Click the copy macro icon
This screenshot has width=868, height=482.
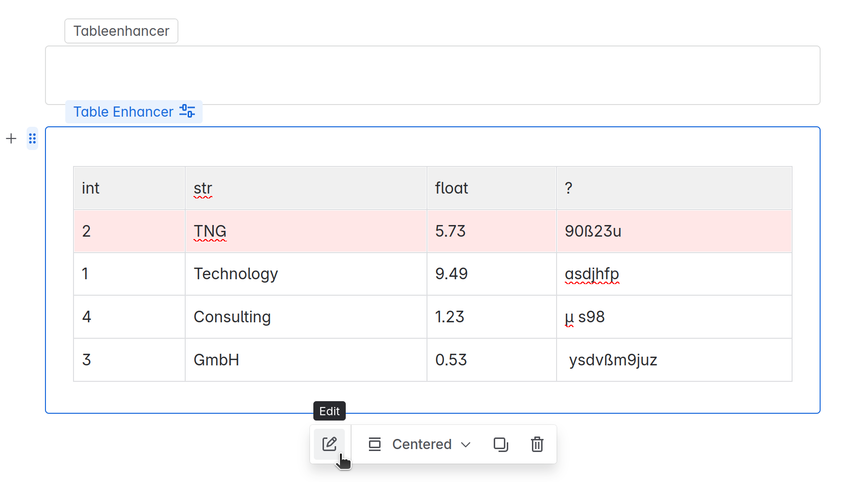[x=500, y=444]
